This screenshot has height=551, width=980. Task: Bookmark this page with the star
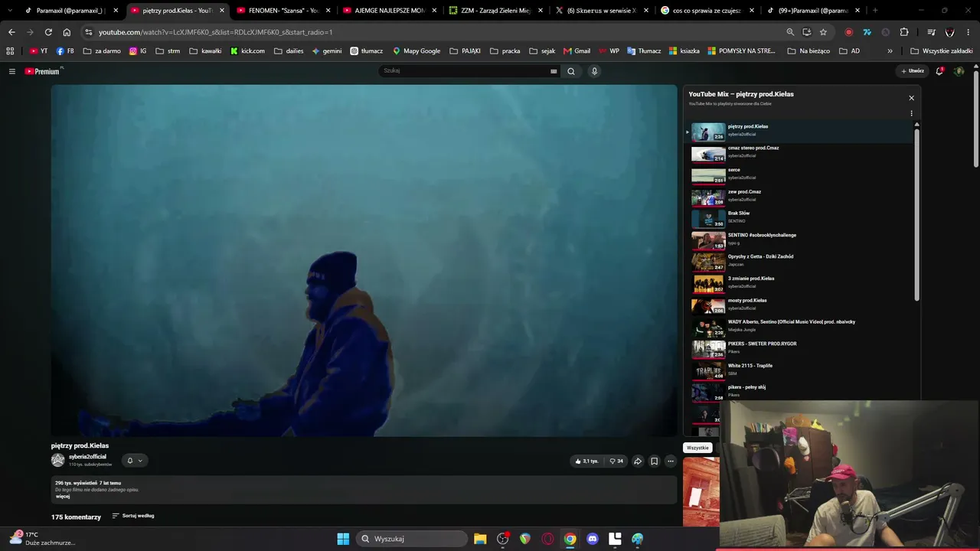[823, 32]
